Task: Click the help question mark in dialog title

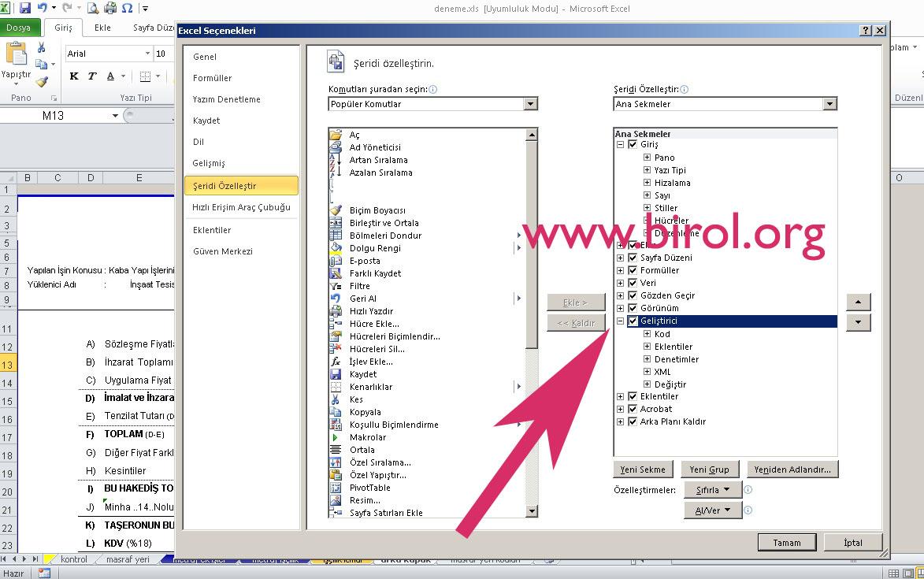Action: [866, 31]
